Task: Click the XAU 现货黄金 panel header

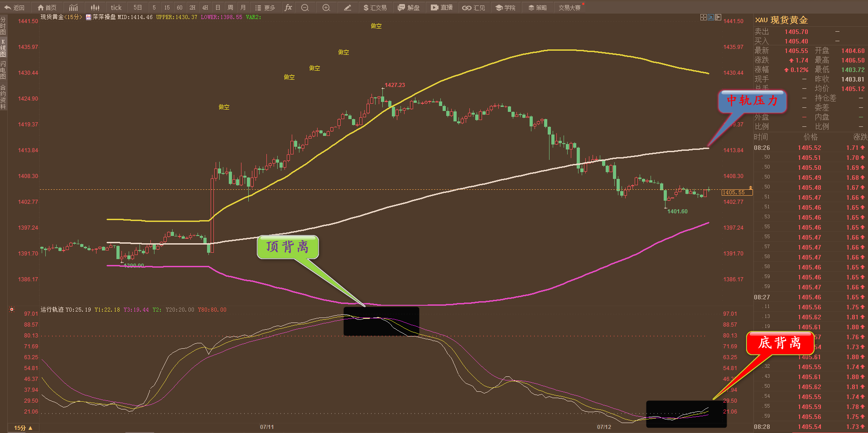Action: [x=781, y=20]
